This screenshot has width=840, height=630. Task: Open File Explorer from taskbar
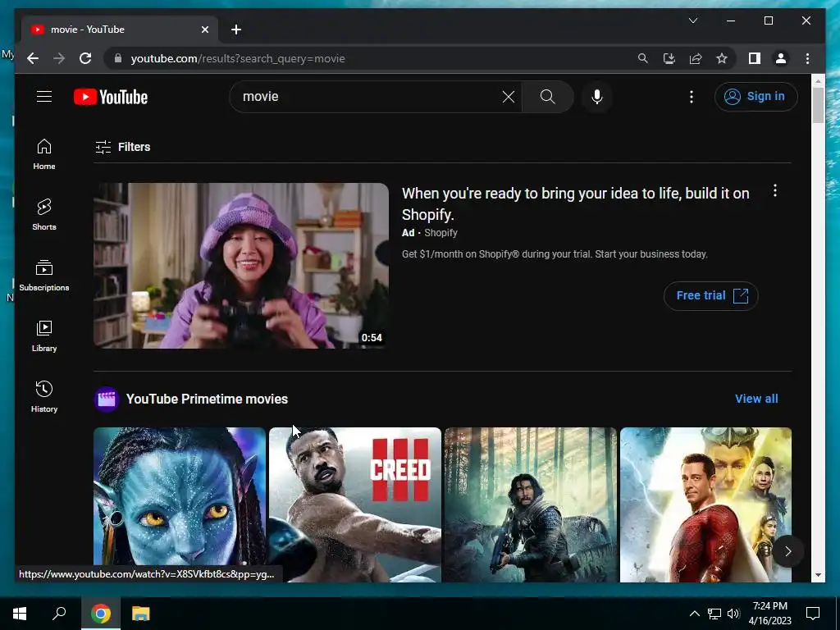coord(141,614)
